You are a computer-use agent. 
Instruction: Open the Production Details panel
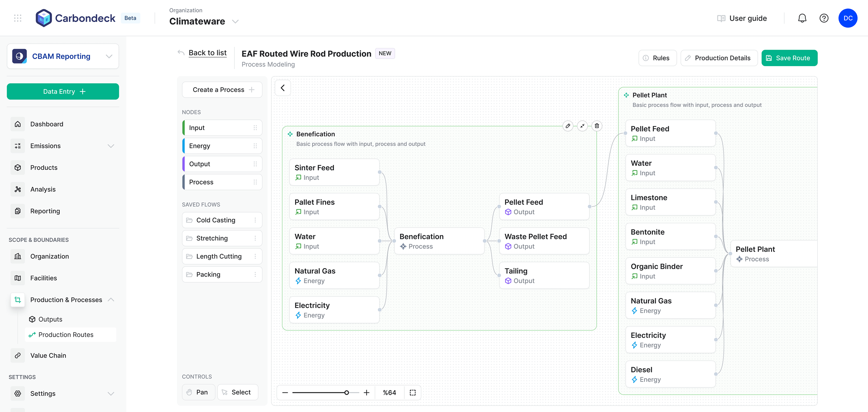click(719, 58)
